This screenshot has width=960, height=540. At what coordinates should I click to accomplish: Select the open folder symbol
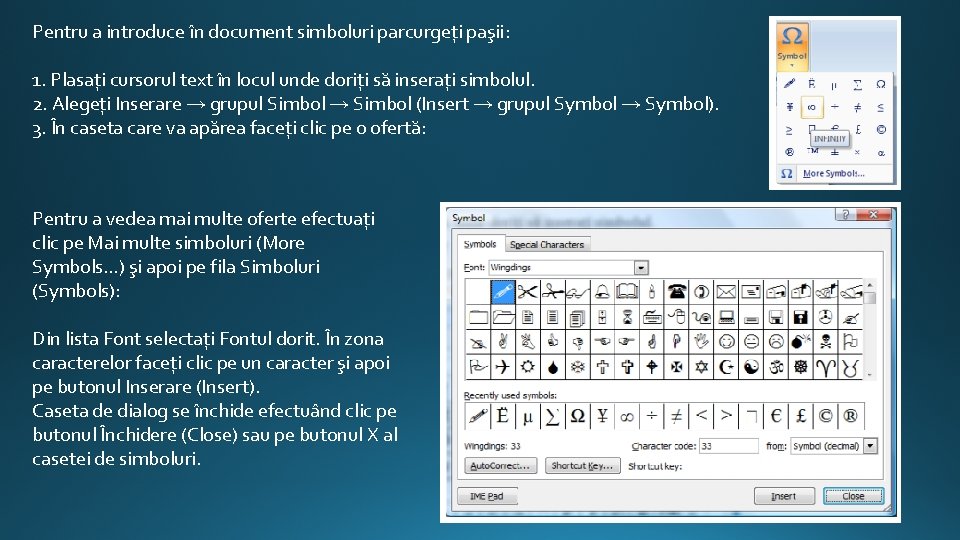(503, 317)
